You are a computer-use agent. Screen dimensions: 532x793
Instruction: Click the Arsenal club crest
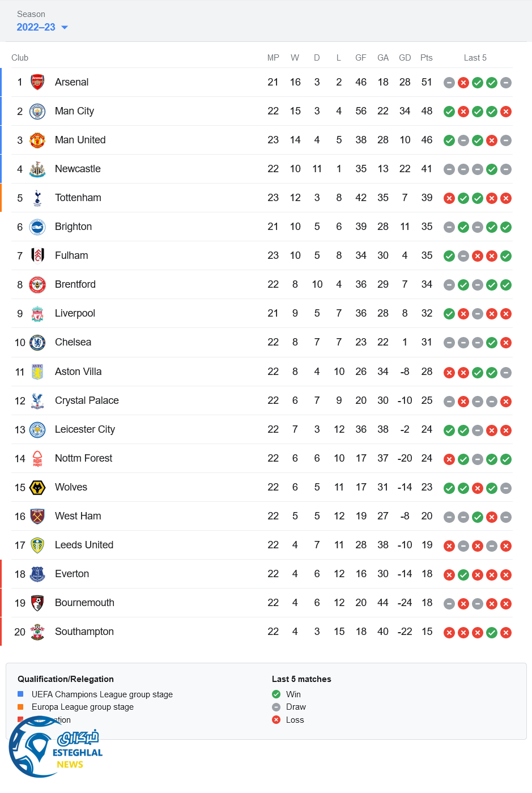pyautogui.click(x=37, y=82)
